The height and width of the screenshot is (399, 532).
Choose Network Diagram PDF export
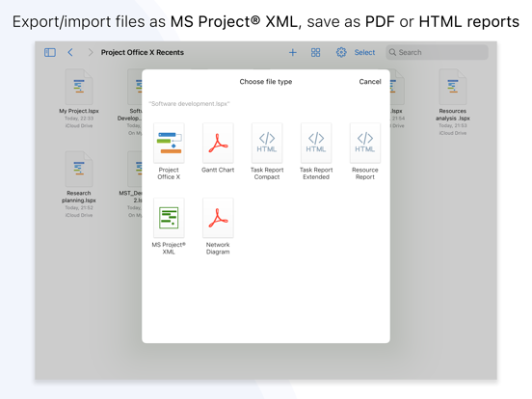click(218, 226)
